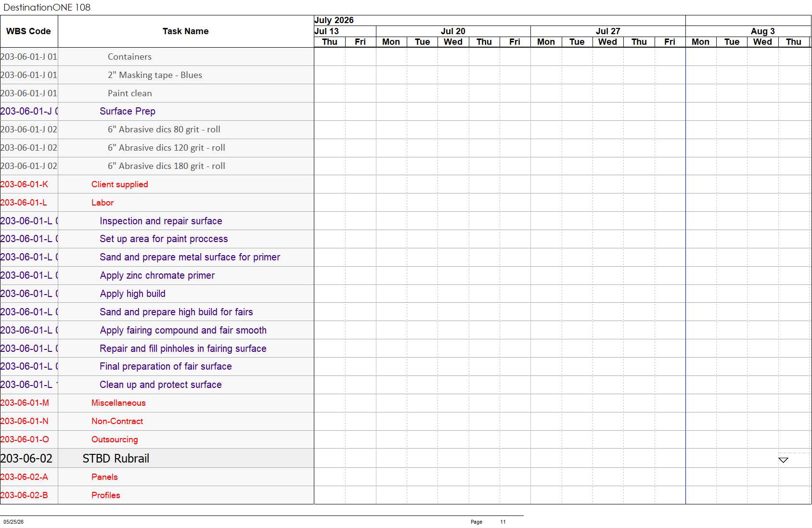Select the Containers task row
The height and width of the screenshot is (528, 812).
129,57
